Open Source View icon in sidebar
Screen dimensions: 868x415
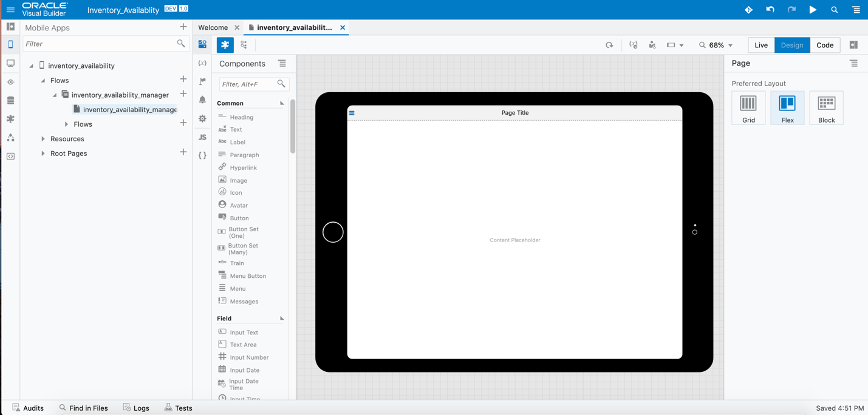point(10,157)
